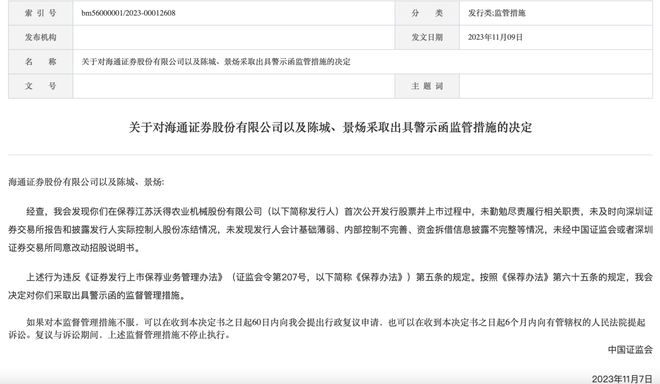Click the bold document title heading

point(330,128)
